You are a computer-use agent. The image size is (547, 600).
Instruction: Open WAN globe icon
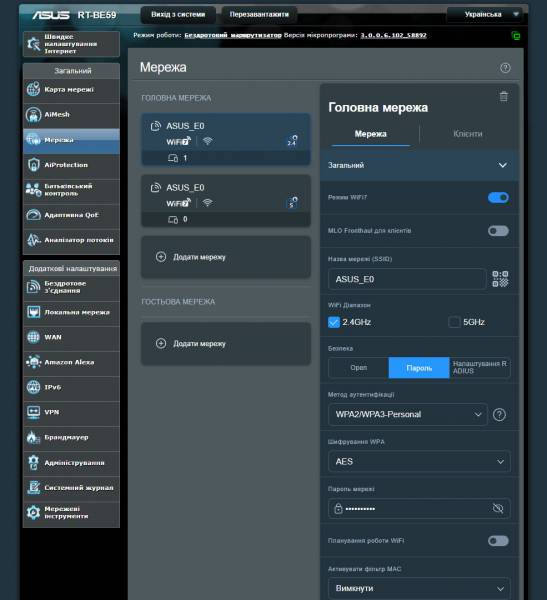click(33, 337)
